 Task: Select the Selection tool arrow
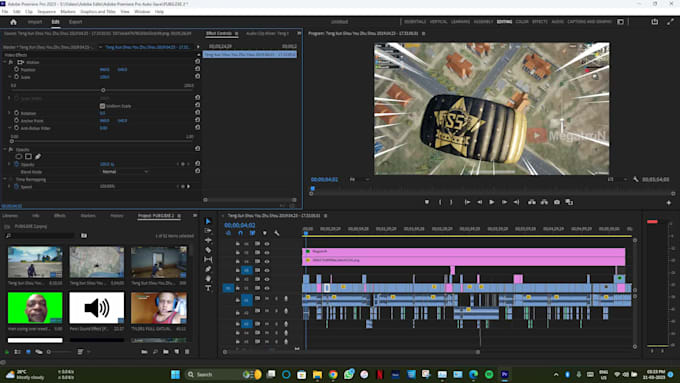[208, 221]
